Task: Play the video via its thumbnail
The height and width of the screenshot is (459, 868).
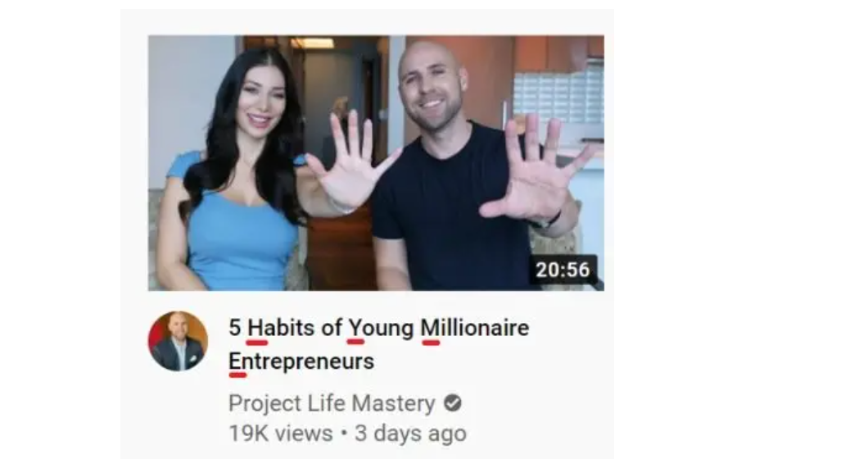Action: click(376, 163)
